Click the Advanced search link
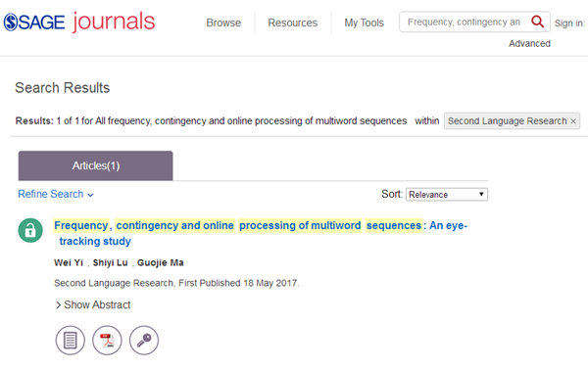The width and height of the screenshot is (588, 370). coord(529,43)
